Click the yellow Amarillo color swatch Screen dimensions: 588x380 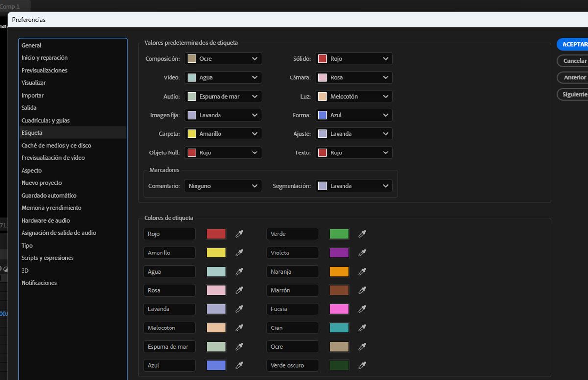click(x=216, y=253)
